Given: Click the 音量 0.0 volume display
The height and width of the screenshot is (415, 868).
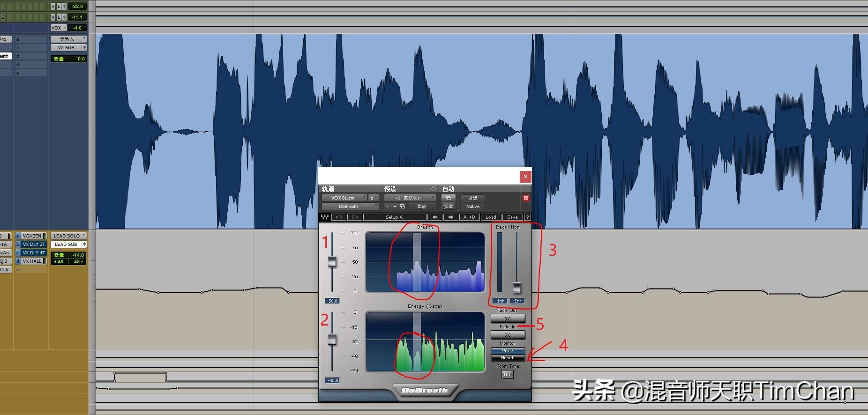Looking at the screenshot, I should [69, 59].
